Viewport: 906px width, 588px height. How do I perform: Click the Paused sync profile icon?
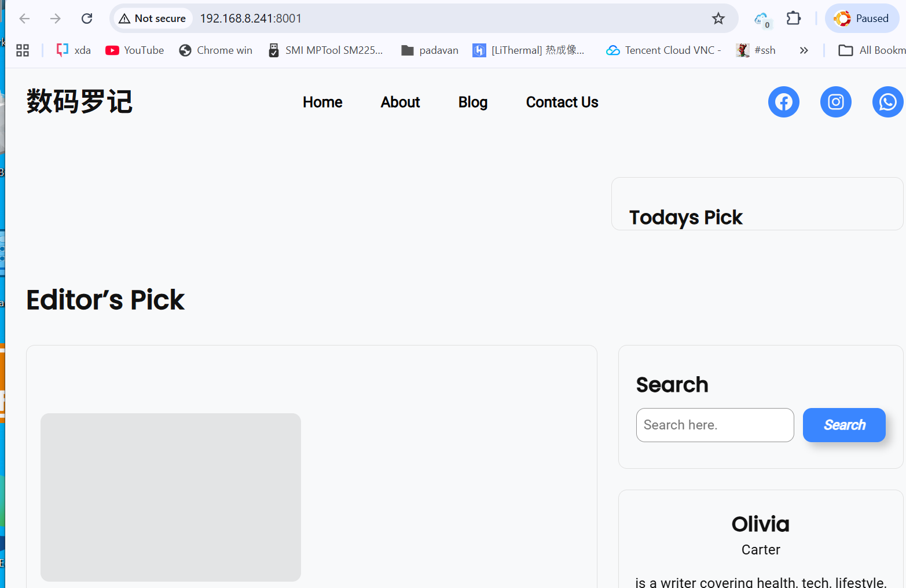click(x=862, y=18)
